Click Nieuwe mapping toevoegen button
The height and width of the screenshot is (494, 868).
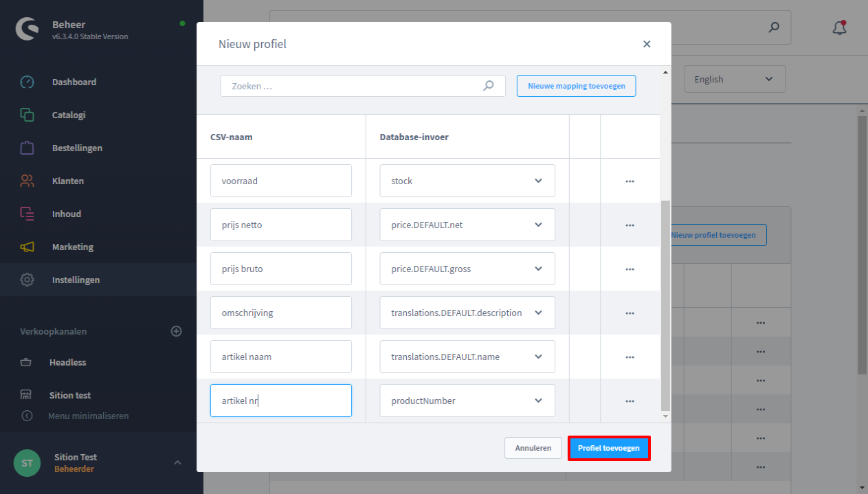click(x=576, y=86)
